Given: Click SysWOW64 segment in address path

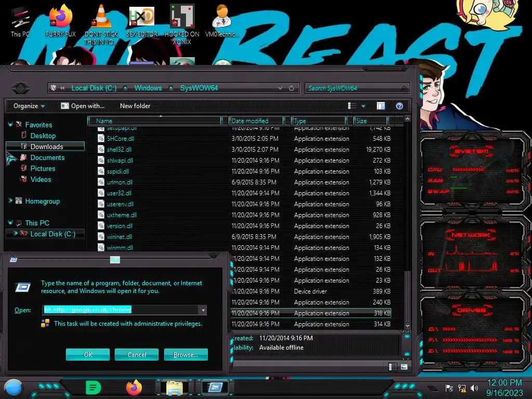Looking at the screenshot, I should 199,88.
